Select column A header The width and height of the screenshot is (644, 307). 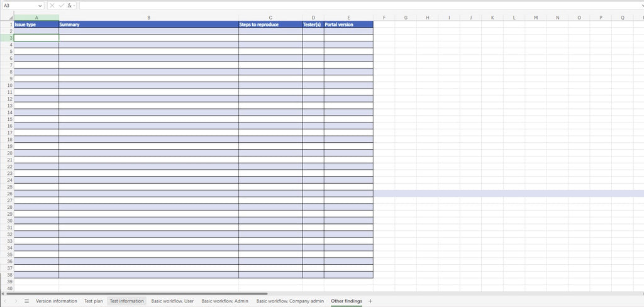point(36,18)
